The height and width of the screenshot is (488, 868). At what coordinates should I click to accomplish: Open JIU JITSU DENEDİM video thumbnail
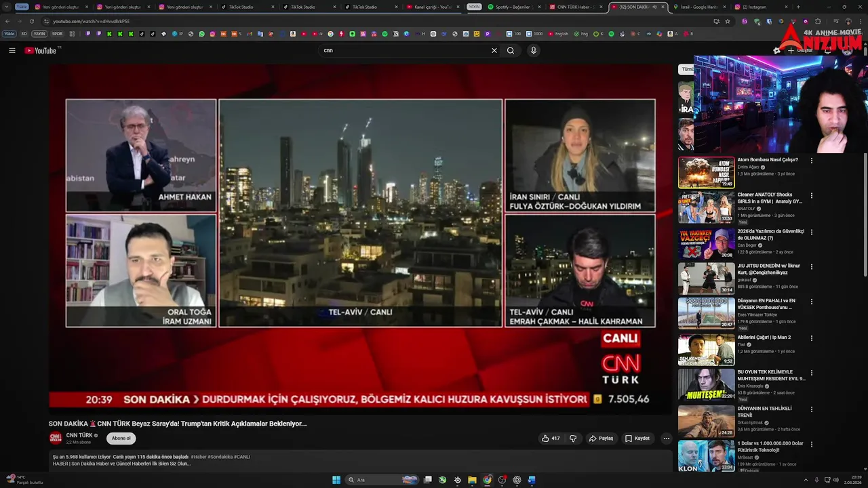pos(706,278)
